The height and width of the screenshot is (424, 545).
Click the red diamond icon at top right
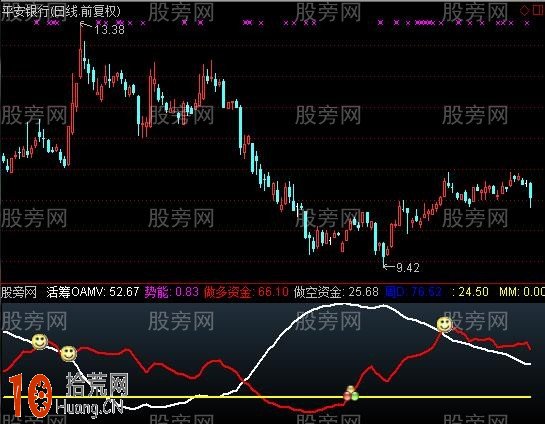(x=524, y=10)
